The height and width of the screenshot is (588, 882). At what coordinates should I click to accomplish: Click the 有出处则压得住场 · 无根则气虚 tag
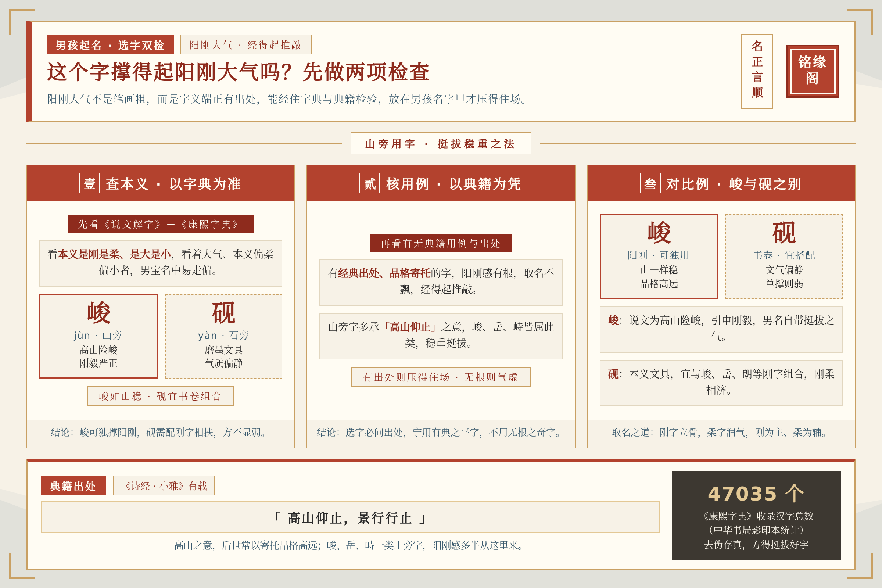pos(441,376)
